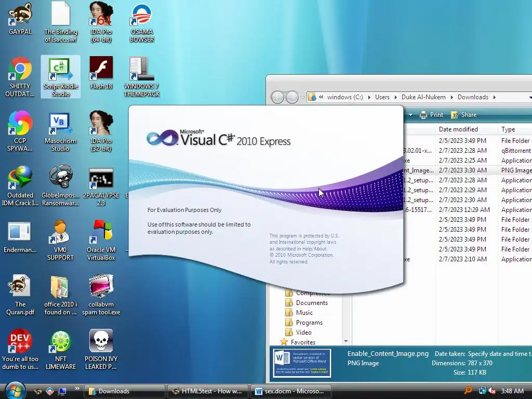
Task: Click Enable_Content_Image.png preview thumbnail
Action: click(302, 363)
